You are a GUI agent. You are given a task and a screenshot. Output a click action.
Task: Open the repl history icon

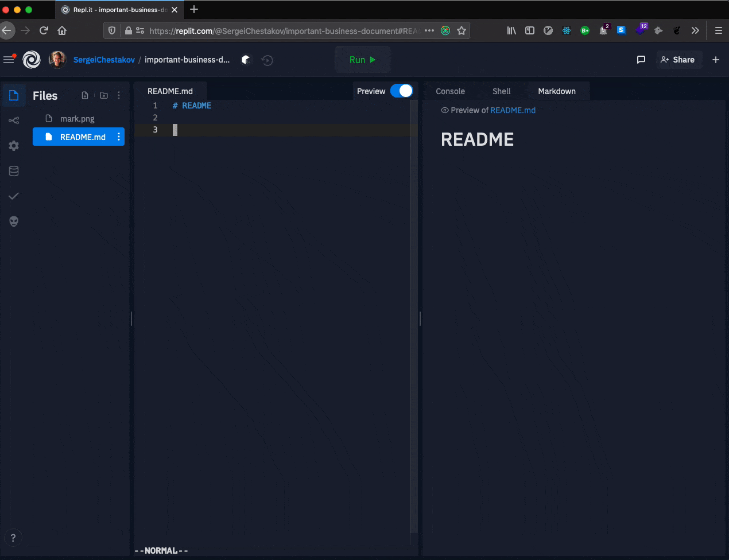click(267, 60)
